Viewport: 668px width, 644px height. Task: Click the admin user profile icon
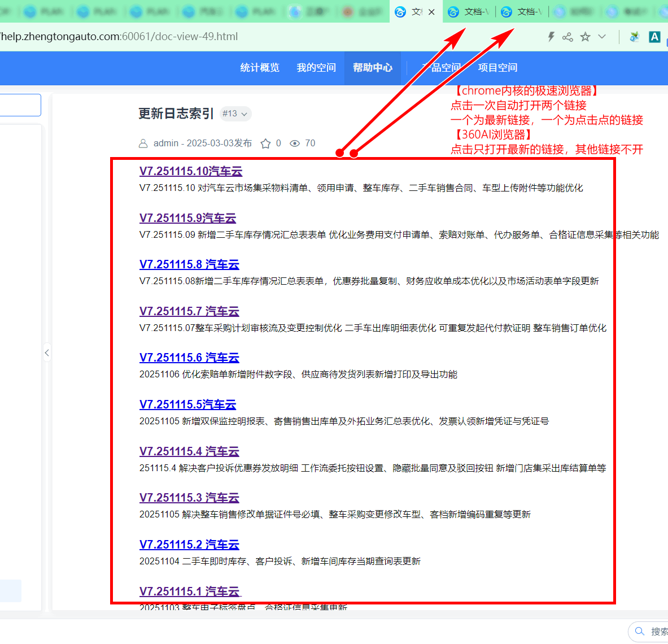[x=143, y=143]
